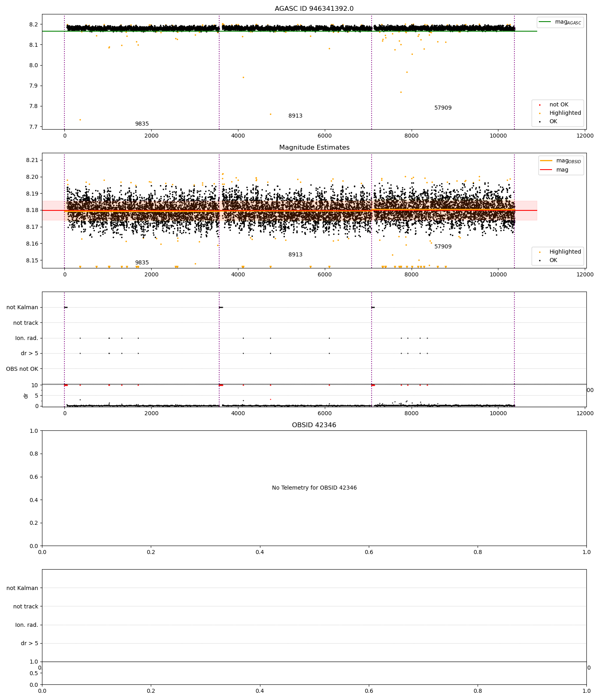Viewport: 600px width, 700px height.
Task: Click the '8.15' y-axis tick label
Action: [x=32, y=260]
